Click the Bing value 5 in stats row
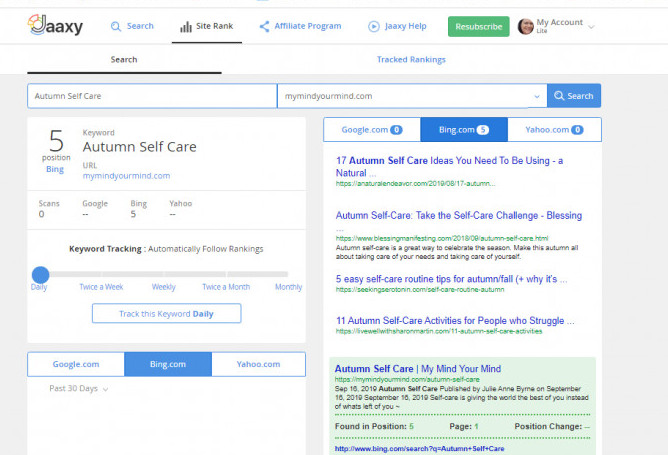This screenshot has width=668, height=455. (x=133, y=214)
